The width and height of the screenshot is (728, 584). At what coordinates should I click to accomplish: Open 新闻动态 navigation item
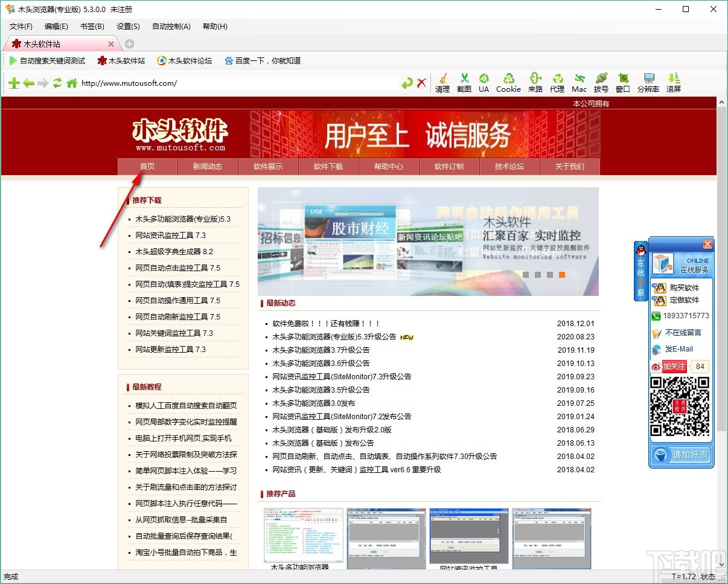(x=208, y=167)
